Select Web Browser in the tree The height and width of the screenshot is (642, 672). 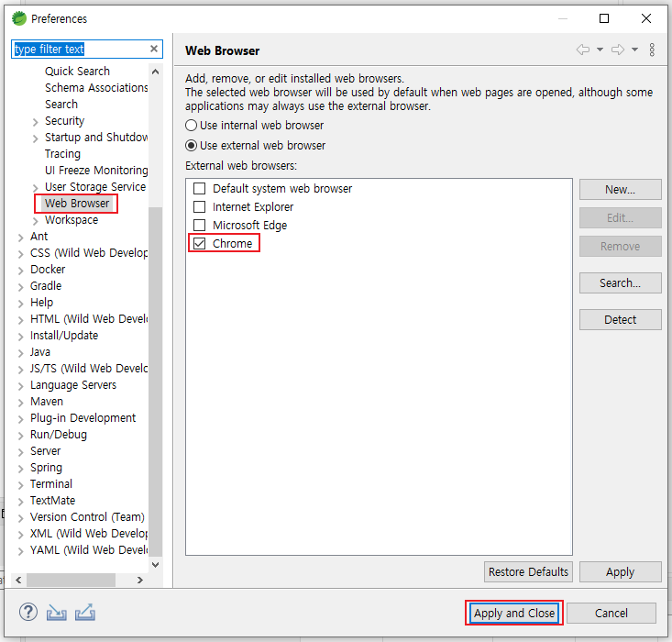[x=77, y=204]
